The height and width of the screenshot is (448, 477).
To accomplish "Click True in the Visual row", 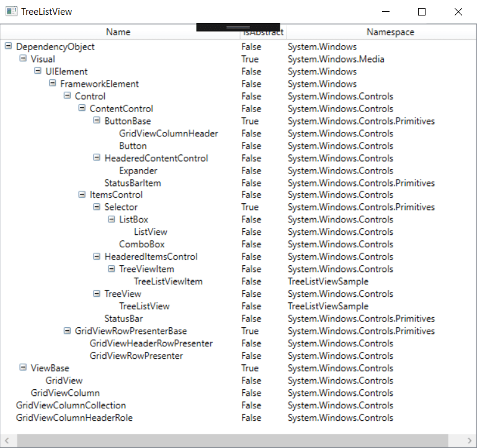I will (250, 59).
